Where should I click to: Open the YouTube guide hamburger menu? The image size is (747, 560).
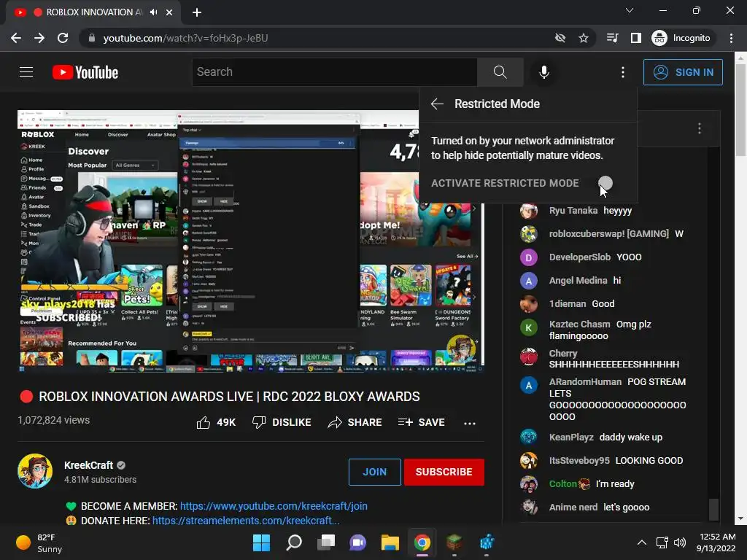(26, 72)
